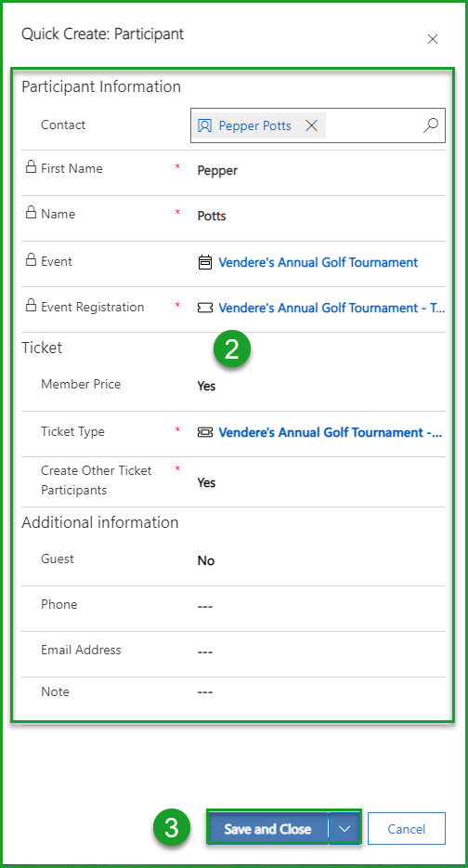
Task: Open the Contact lookup search icon
Action: 430,125
